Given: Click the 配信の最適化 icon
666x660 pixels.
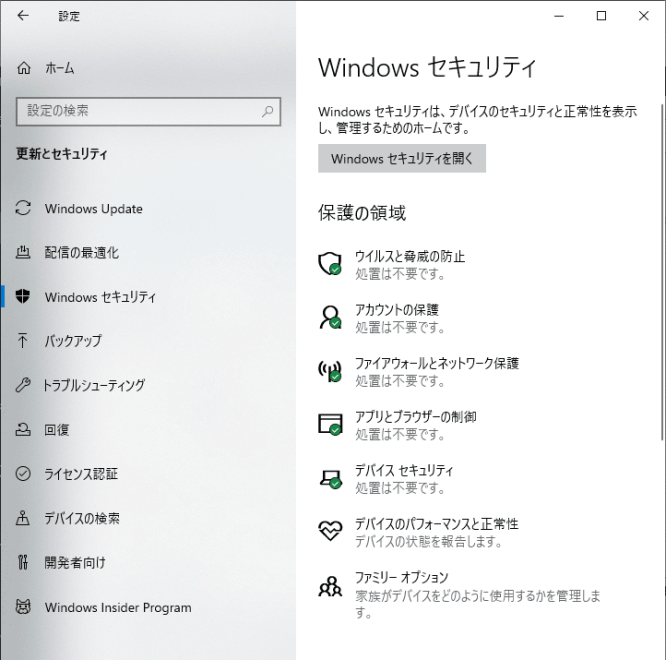Looking at the screenshot, I should coord(23,252).
